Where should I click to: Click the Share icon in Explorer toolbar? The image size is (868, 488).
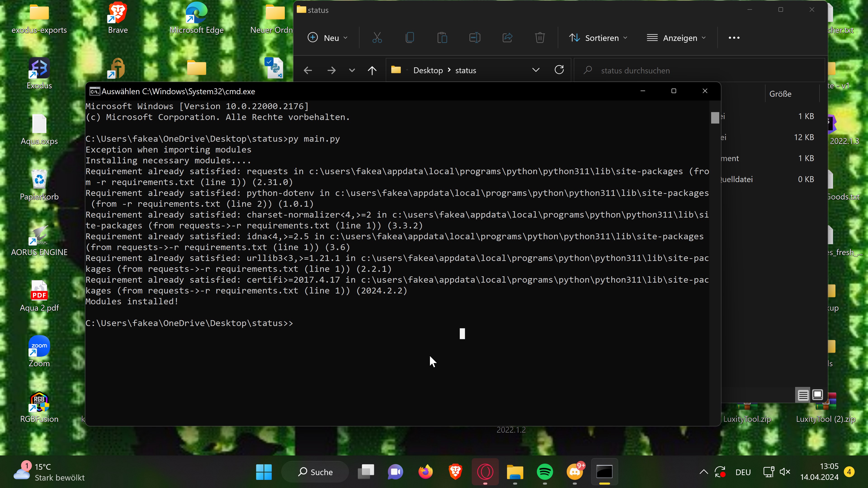tap(507, 38)
